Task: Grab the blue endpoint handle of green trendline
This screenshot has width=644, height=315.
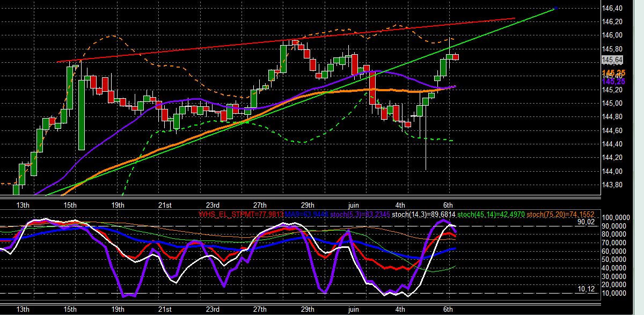Action: point(555,8)
